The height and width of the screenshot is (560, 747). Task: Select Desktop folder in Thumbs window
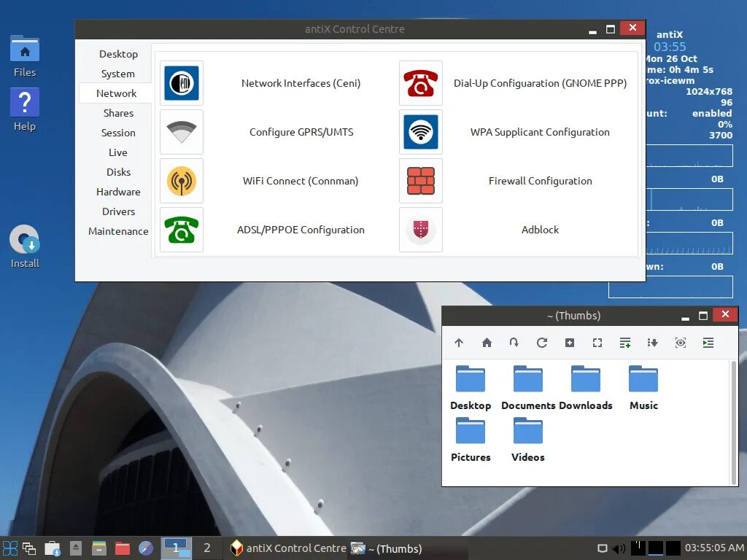(471, 388)
